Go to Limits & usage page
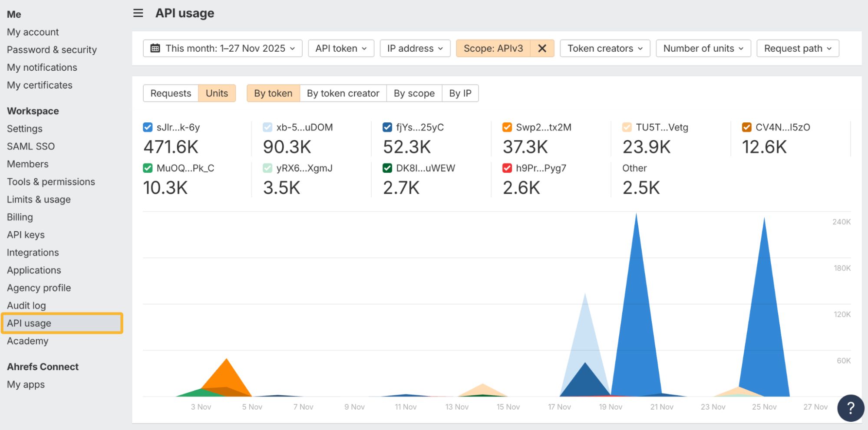The image size is (868, 430). [39, 200]
